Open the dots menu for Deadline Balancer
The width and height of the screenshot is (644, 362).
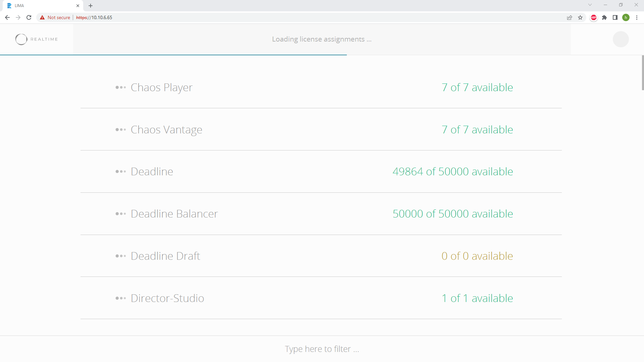click(x=120, y=214)
